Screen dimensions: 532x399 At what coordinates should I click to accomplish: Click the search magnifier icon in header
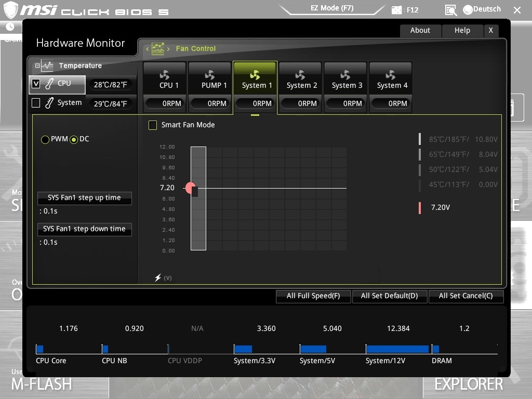[x=451, y=10]
